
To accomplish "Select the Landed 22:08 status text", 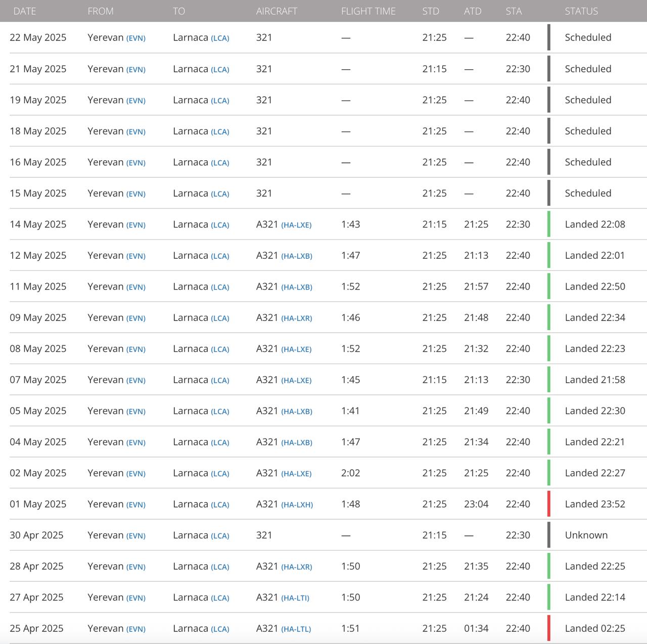I will point(595,224).
